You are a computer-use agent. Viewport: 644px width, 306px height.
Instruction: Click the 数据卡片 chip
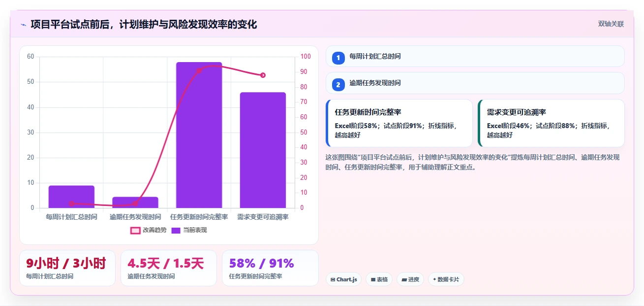(446, 279)
